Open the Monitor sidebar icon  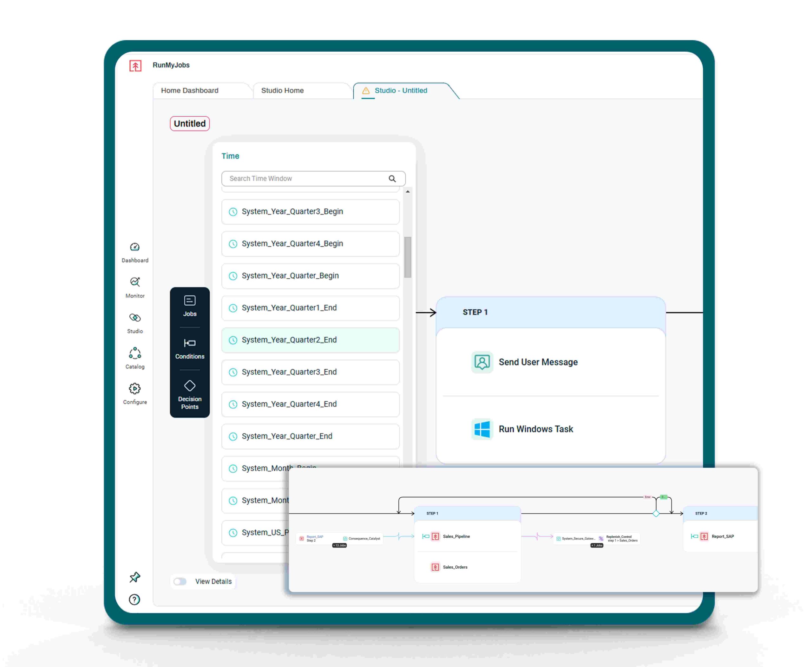pos(134,282)
